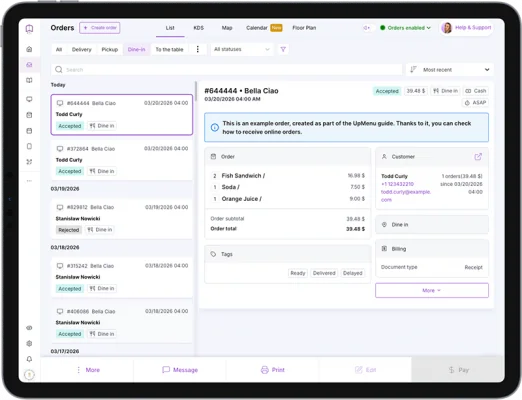Click the filter funnel icon

283,49
